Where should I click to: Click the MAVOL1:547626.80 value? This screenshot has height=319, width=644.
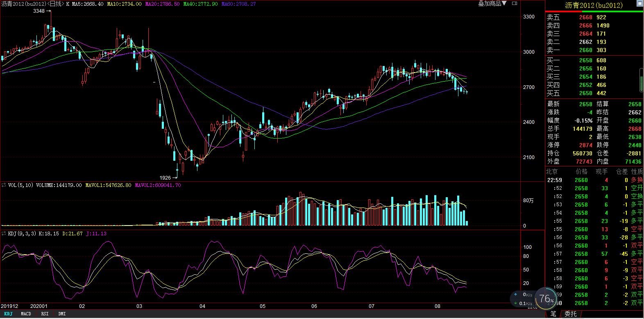tap(108, 185)
